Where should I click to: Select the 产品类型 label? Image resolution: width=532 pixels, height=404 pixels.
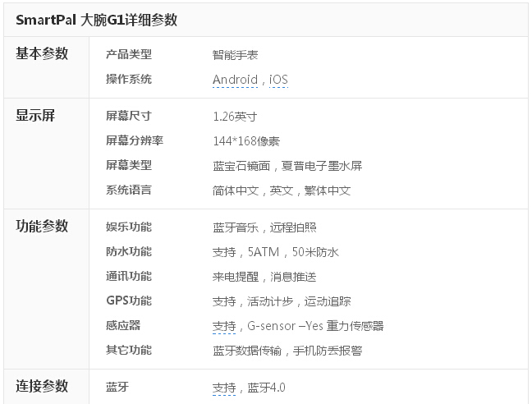pyautogui.click(x=129, y=54)
